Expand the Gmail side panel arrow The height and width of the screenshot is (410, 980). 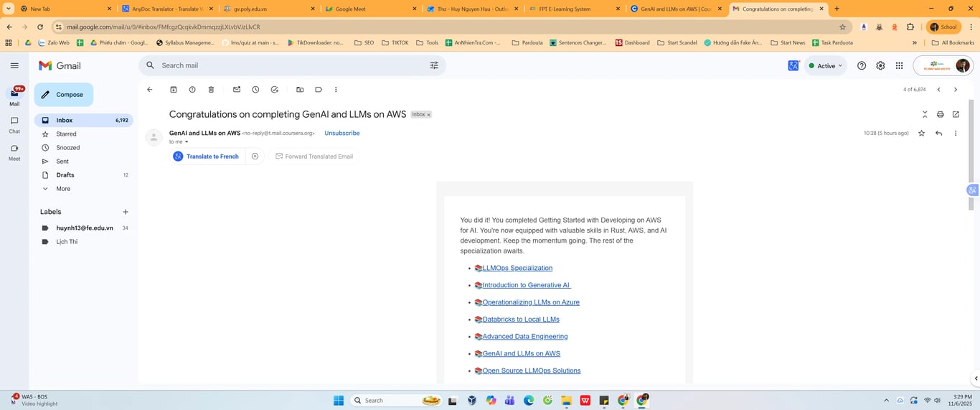click(975, 378)
